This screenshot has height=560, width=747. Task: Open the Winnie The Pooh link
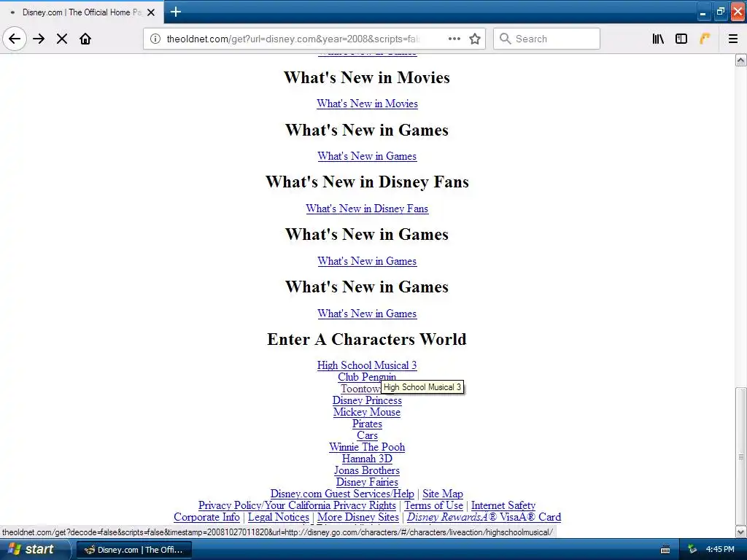tap(367, 447)
